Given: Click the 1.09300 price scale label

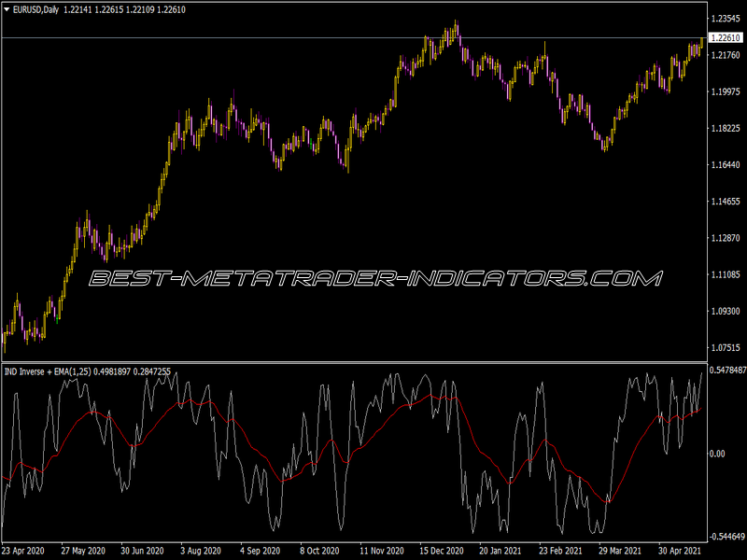Looking at the screenshot, I should point(726,311).
